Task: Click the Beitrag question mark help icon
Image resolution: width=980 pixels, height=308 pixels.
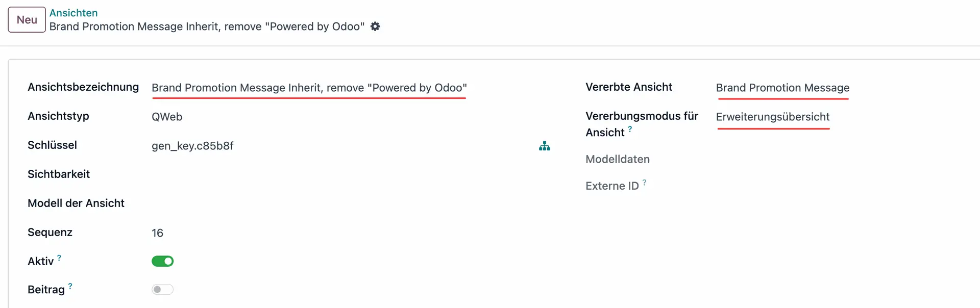Action: click(x=70, y=286)
